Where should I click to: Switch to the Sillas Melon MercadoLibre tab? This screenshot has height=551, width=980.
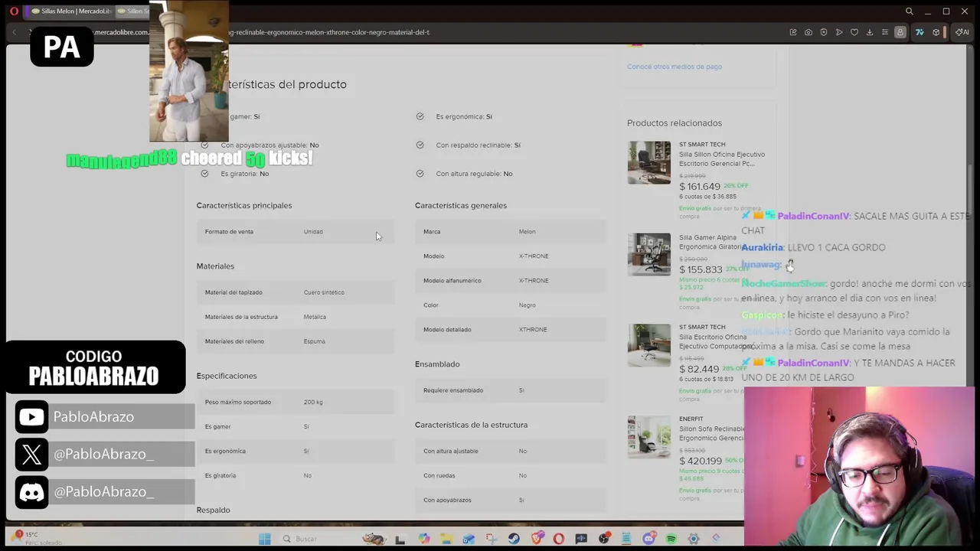pos(73,11)
